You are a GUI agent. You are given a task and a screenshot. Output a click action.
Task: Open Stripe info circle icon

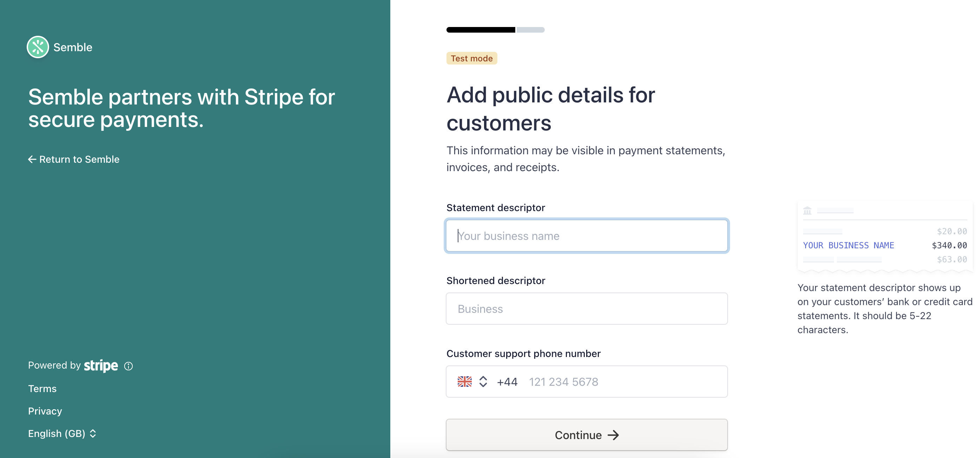click(128, 366)
